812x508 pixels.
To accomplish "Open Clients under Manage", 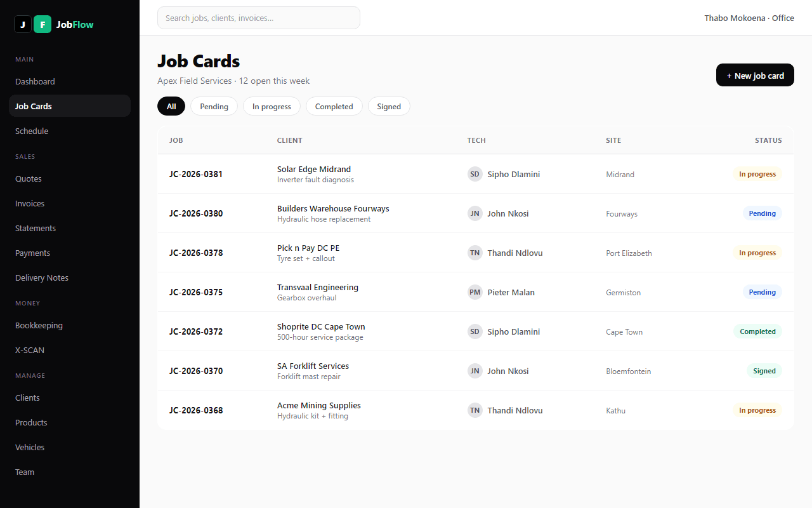I will [x=70, y=398].
